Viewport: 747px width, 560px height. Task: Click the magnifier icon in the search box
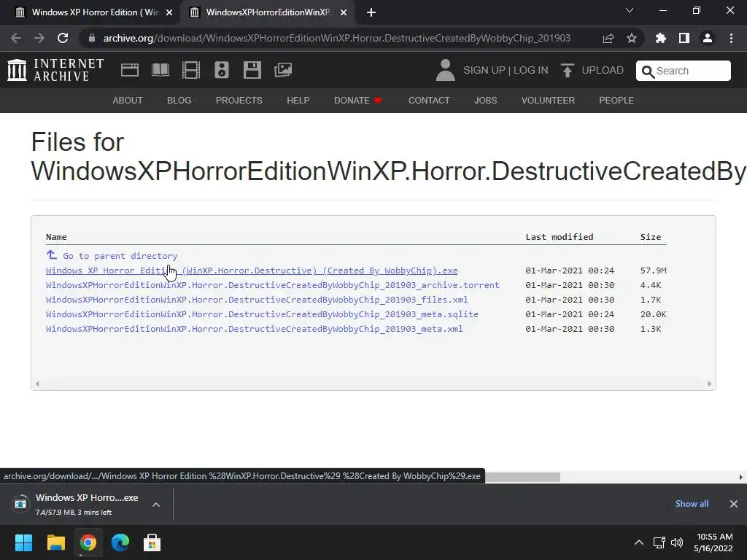(648, 71)
